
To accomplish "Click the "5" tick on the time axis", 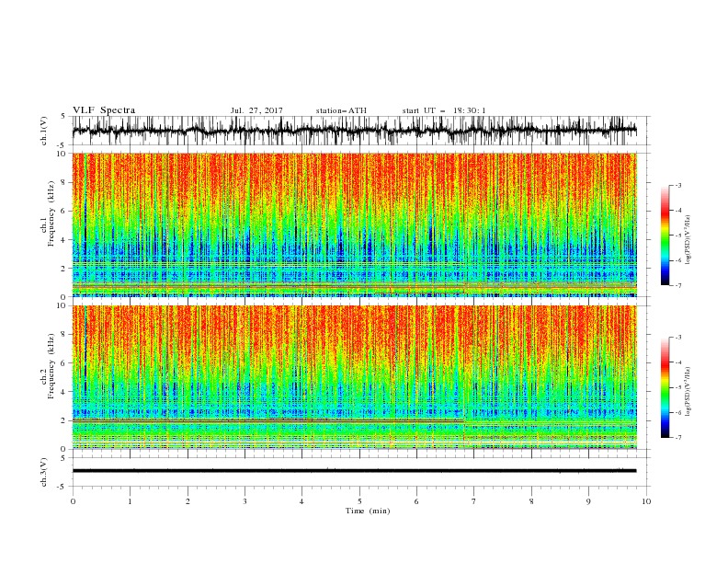I will click(x=359, y=501).
